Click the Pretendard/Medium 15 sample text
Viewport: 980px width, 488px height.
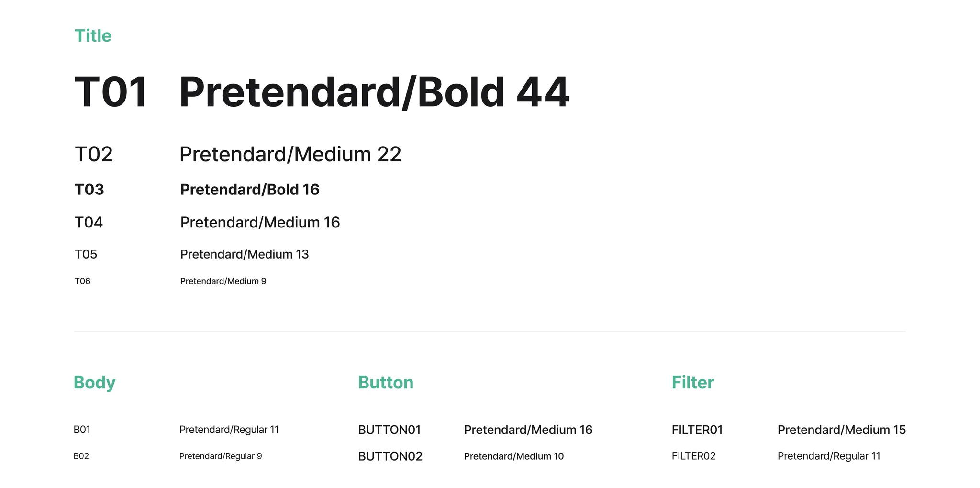[841, 430]
